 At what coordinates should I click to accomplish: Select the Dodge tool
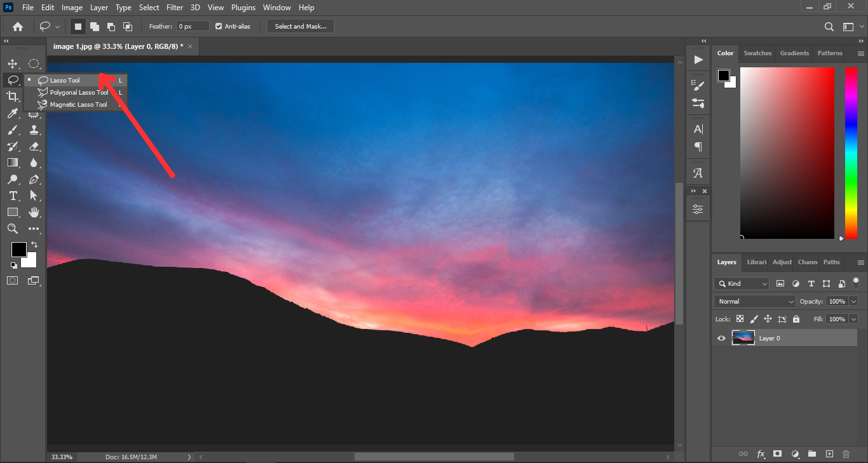point(12,179)
